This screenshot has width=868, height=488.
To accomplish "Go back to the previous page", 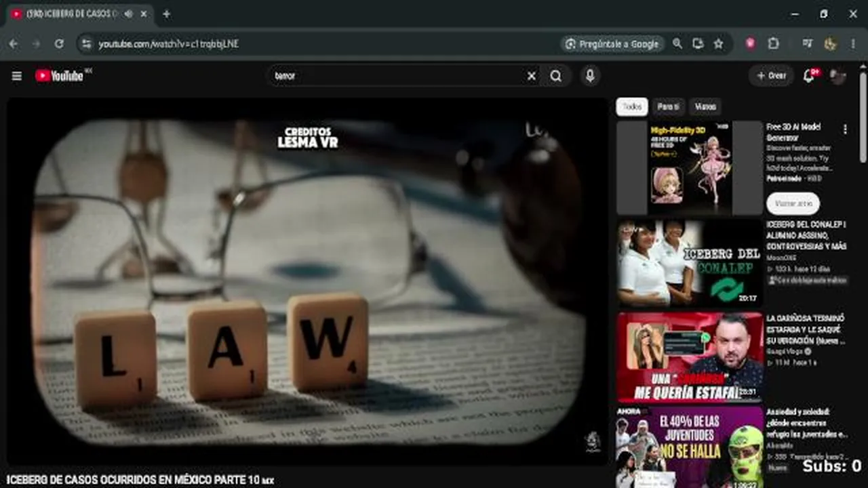I will point(14,43).
